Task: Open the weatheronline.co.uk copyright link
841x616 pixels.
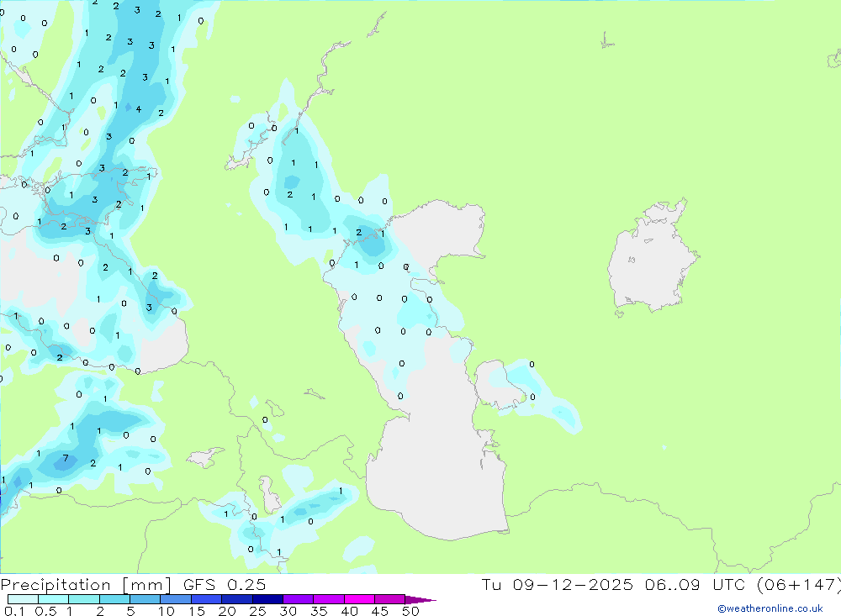Action: coord(770,608)
